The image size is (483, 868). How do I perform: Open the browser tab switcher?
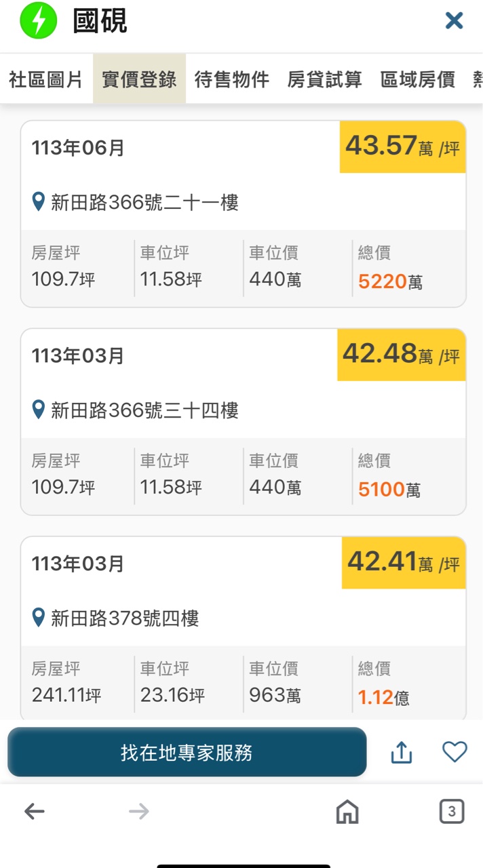pos(452,811)
